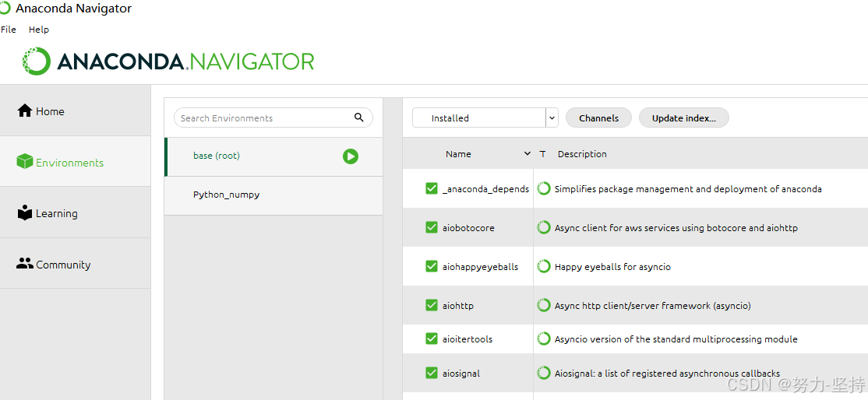The image size is (868, 400).
Task: Toggle the aiosignal package checkbox
Action: (432, 373)
